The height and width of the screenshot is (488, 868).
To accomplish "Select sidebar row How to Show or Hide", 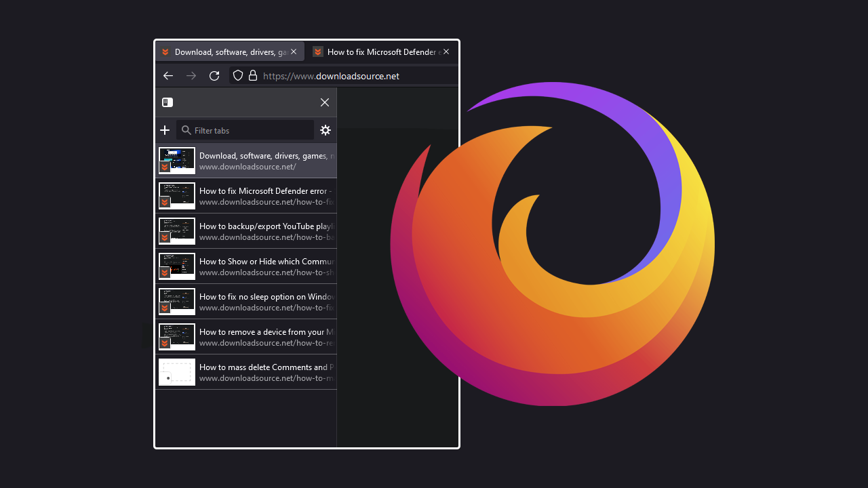I will 246,266.
